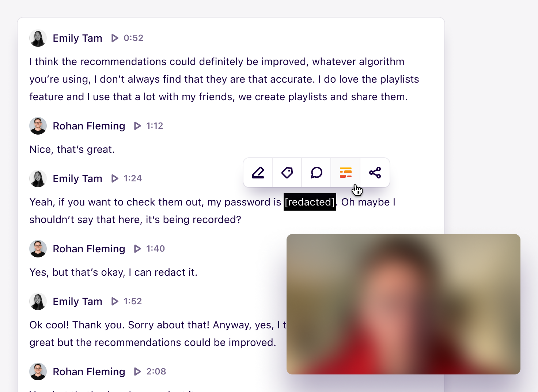Click the 1:40 timestamp
This screenshot has width=538, height=392.
(156, 249)
